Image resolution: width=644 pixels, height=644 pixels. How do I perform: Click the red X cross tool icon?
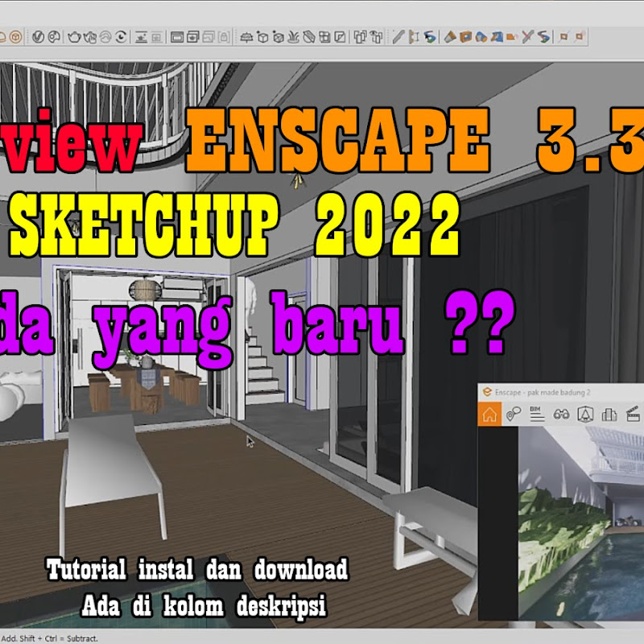point(528,37)
